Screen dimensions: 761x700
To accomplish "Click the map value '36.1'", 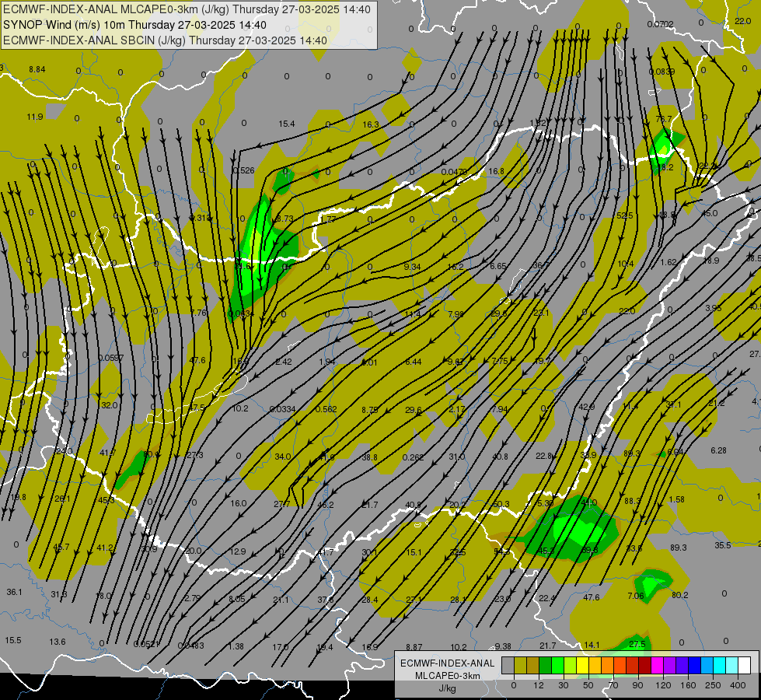I will coord(14,592).
